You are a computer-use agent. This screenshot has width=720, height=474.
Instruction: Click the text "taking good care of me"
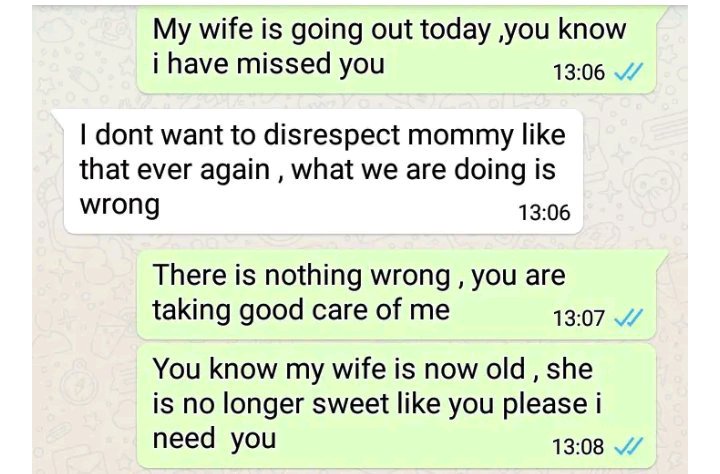click(x=301, y=311)
